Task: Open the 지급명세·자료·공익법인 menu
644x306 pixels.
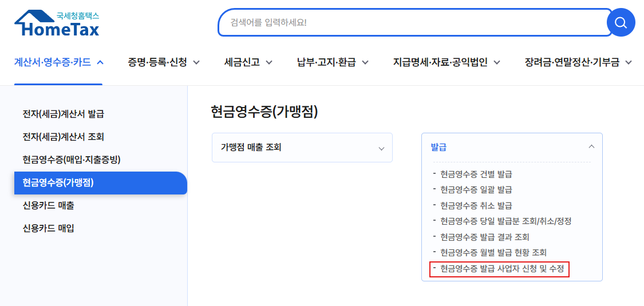Action: [447, 62]
